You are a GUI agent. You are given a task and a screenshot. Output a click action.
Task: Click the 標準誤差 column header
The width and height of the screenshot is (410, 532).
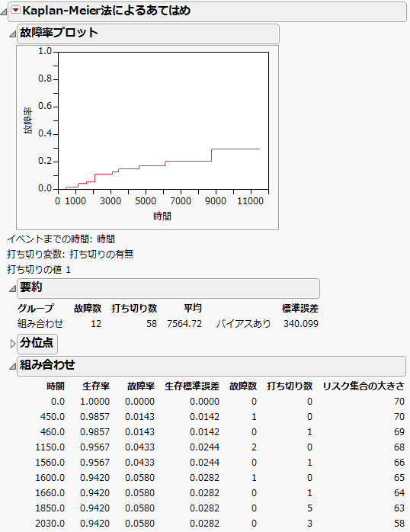tap(300, 308)
